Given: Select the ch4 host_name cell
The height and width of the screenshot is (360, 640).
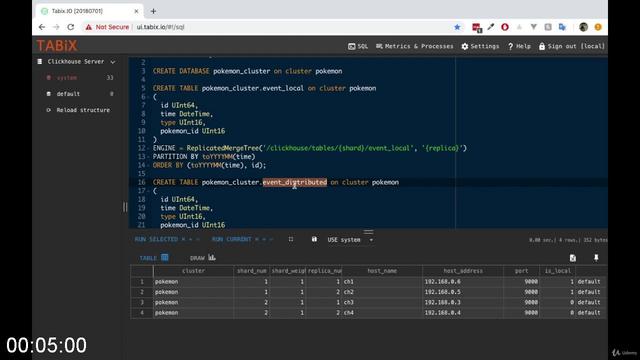Looking at the screenshot, I should [382, 313].
